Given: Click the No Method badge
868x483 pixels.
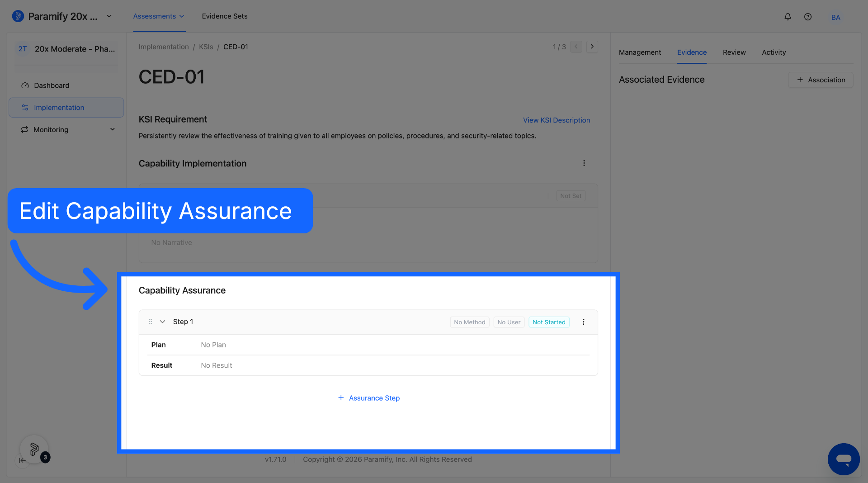Looking at the screenshot, I should pyautogui.click(x=470, y=322).
